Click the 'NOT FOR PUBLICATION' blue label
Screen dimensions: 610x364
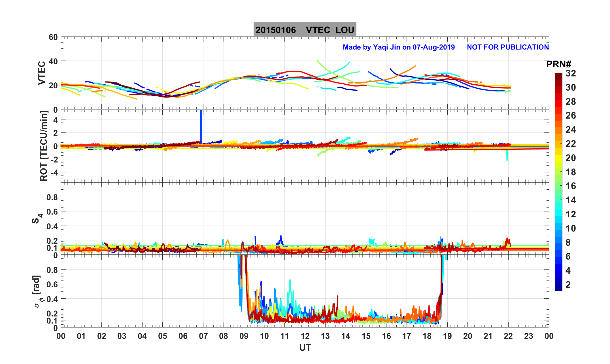coord(508,47)
